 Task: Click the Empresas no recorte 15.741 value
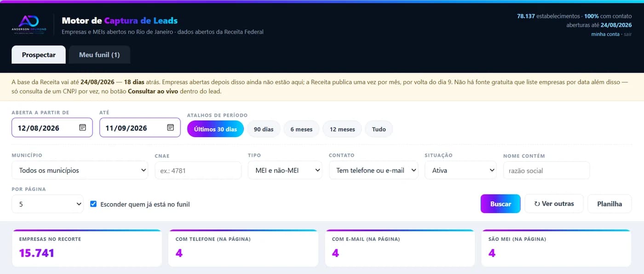[x=37, y=253]
